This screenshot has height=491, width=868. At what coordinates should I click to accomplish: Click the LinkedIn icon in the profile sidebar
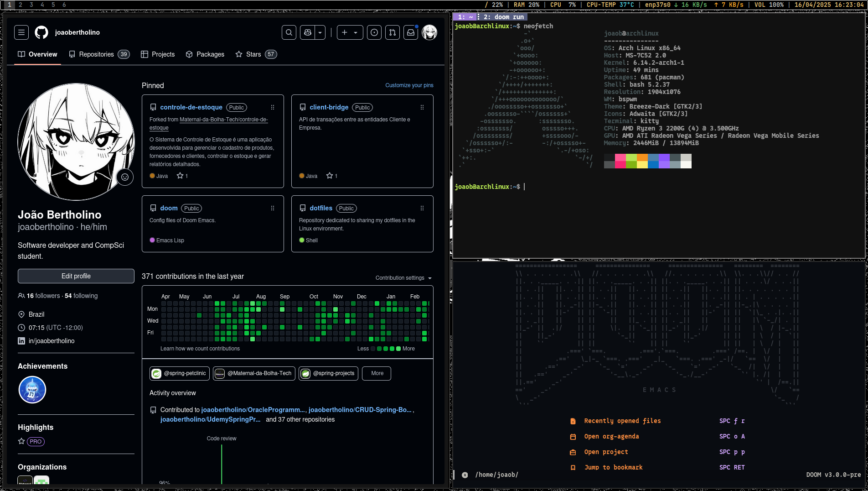coord(21,341)
